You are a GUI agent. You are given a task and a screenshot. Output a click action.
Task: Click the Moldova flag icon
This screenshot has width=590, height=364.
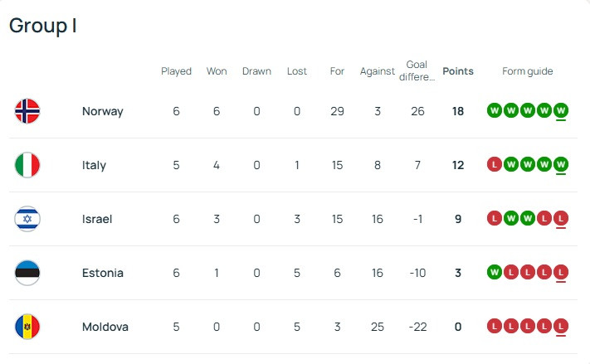[27, 327]
